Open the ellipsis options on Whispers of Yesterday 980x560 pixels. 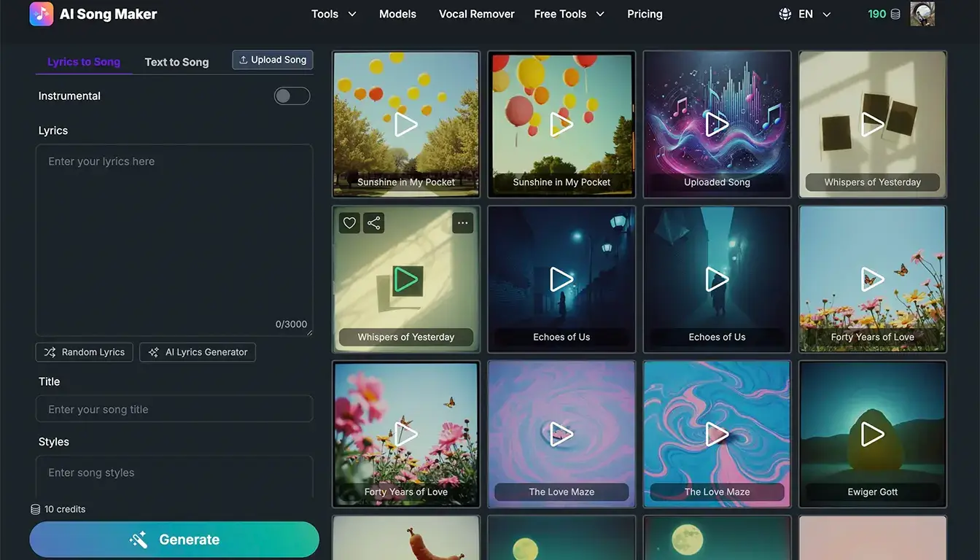tap(462, 222)
